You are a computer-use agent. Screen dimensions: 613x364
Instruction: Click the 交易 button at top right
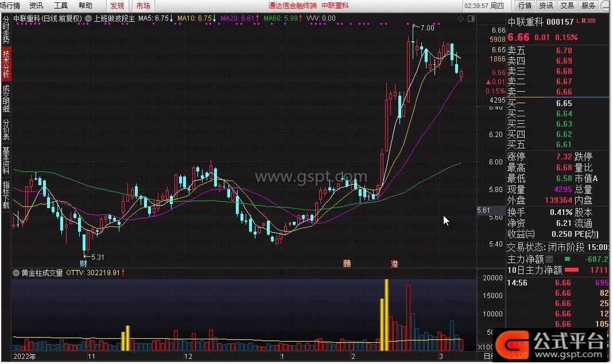(x=567, y=6)
